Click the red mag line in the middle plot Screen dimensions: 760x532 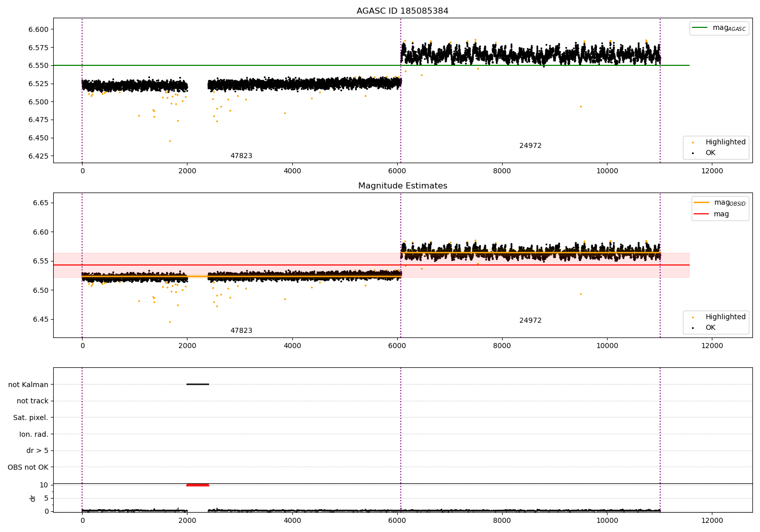371,265
